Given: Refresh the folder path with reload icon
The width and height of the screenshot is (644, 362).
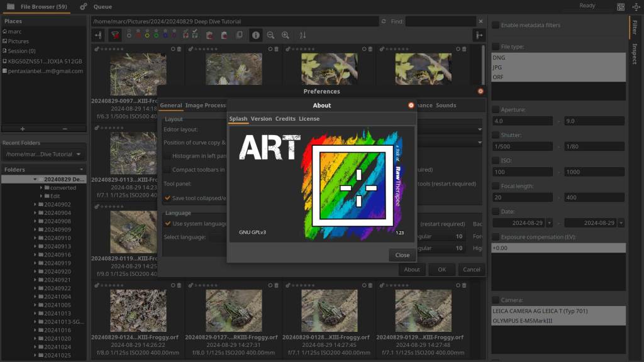Looking at the screenshot, I should pos(384,21).
